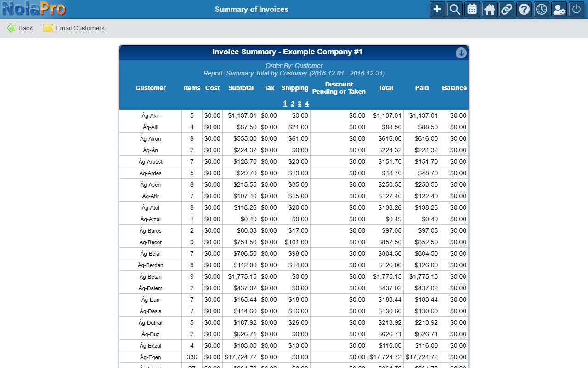Go to page 4 of results
The width and height of the screenshot is (588, 368).
(x=307, y=103)
